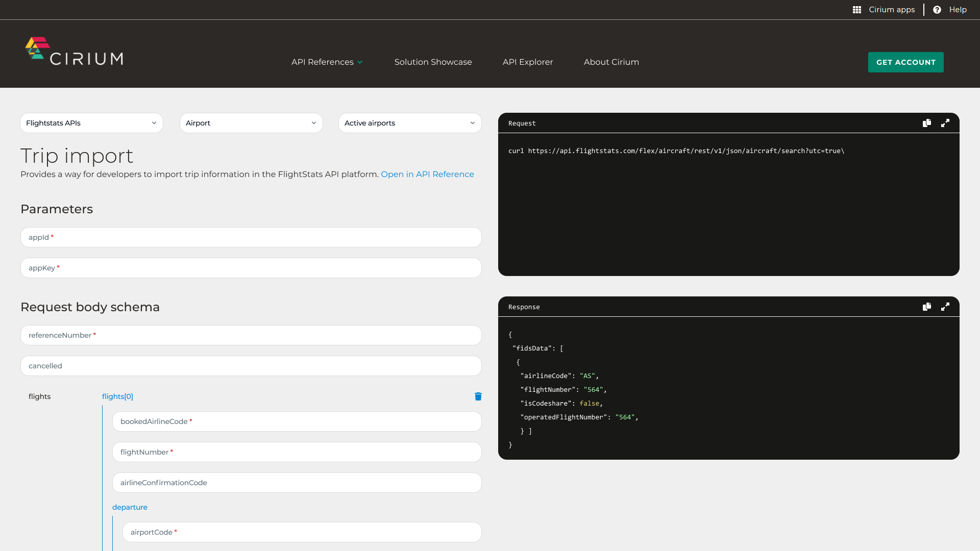Expand the Response panel to fullscreen
This screenshot has width=980, height=551.
(945, 307)
